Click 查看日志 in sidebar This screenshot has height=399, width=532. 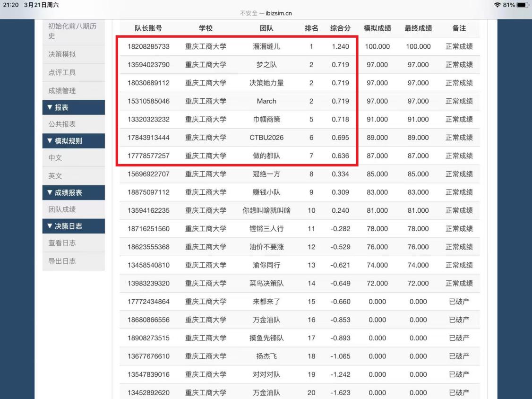tap(62, 243)
